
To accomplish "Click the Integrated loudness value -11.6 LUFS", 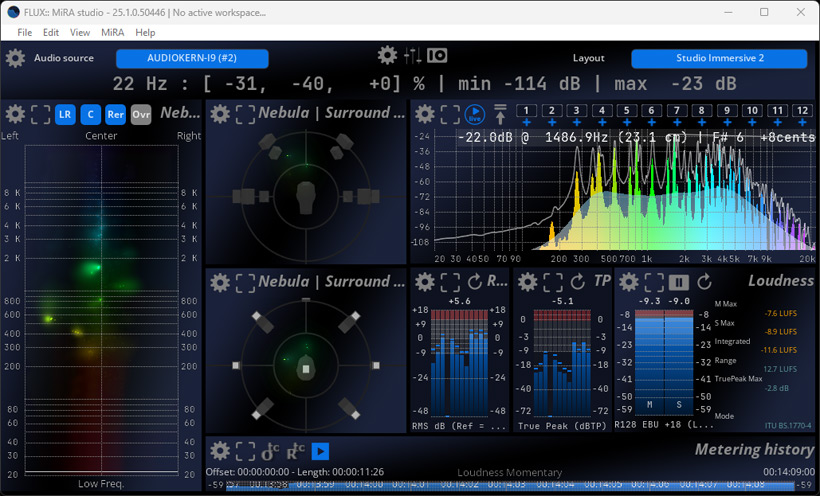I will coord(779,350).
